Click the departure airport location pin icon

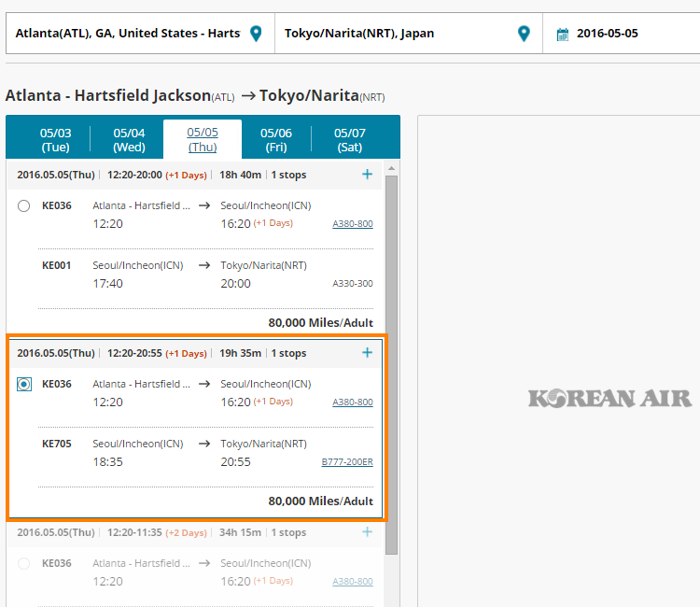(x=256, y=34)
